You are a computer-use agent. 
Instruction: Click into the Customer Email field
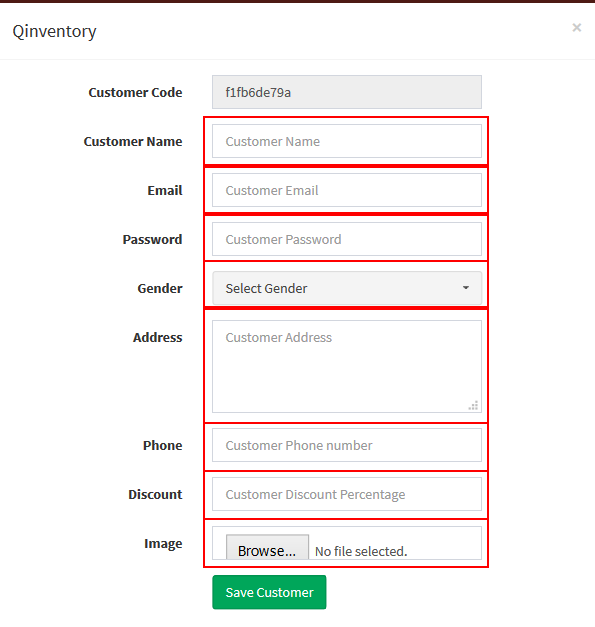[x=347, y=190]
